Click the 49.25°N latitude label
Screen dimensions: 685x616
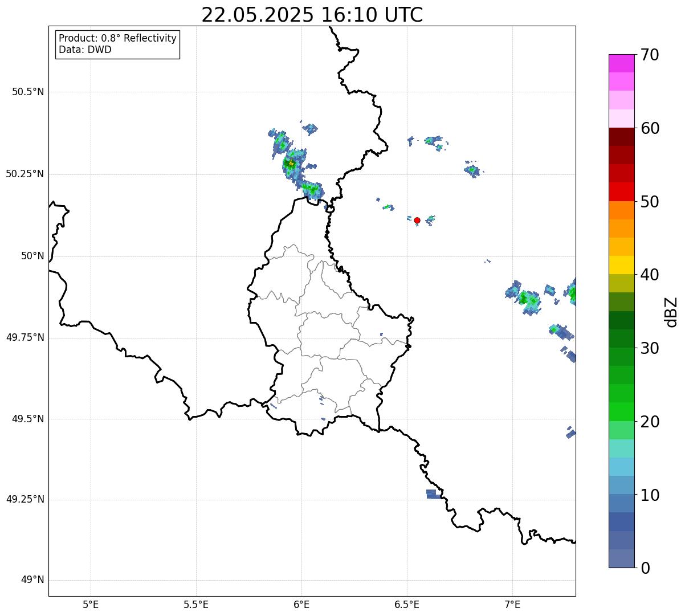click(25, 499)
